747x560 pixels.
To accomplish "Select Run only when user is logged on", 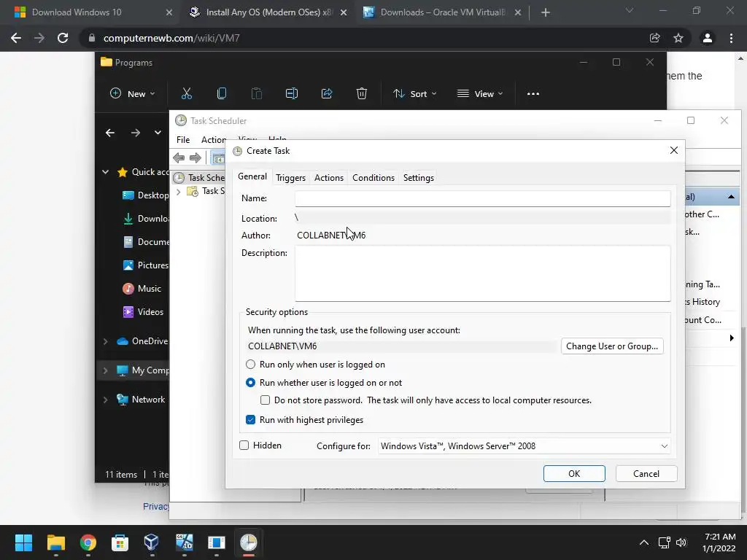I will tap(250, 365).
